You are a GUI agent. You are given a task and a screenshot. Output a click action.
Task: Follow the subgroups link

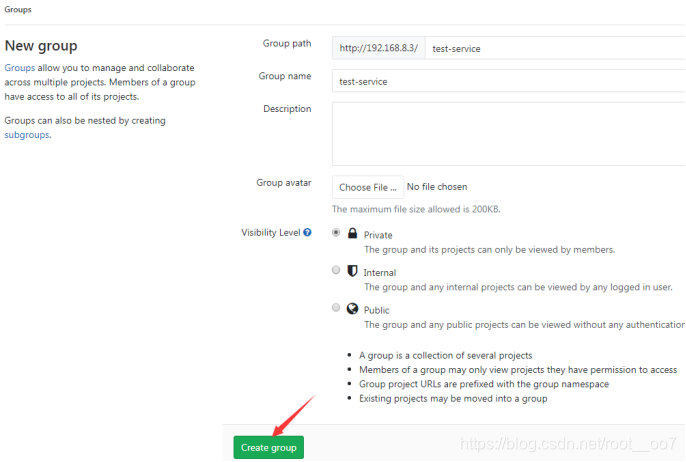click(x=27, y=135)
